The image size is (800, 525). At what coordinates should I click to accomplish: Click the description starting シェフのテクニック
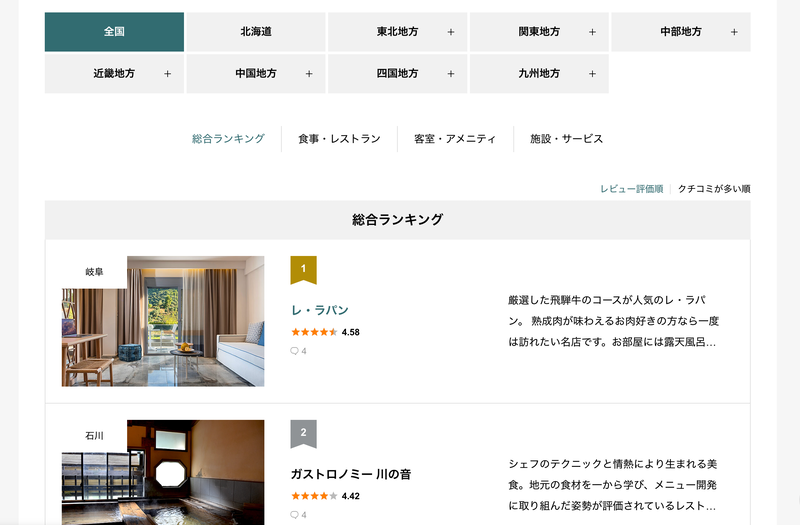point(613,485)
